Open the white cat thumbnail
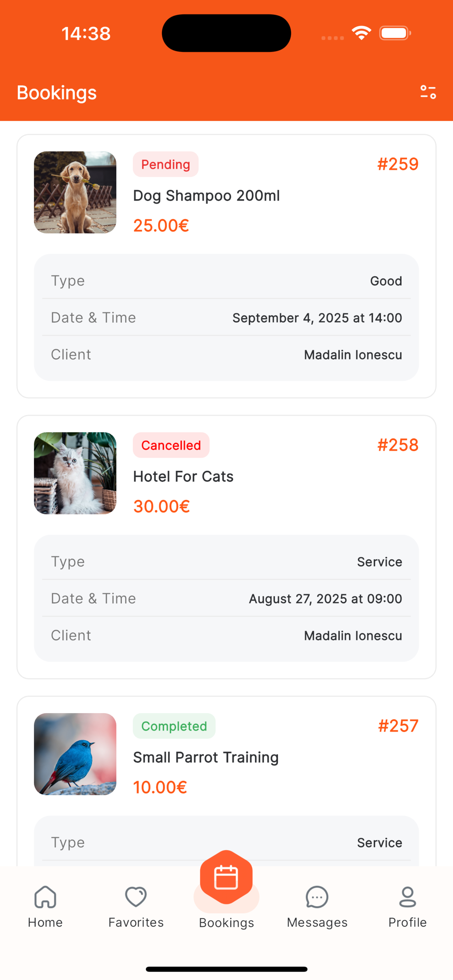The width and height of the screenshot is (453, 980). pos(75,473)
